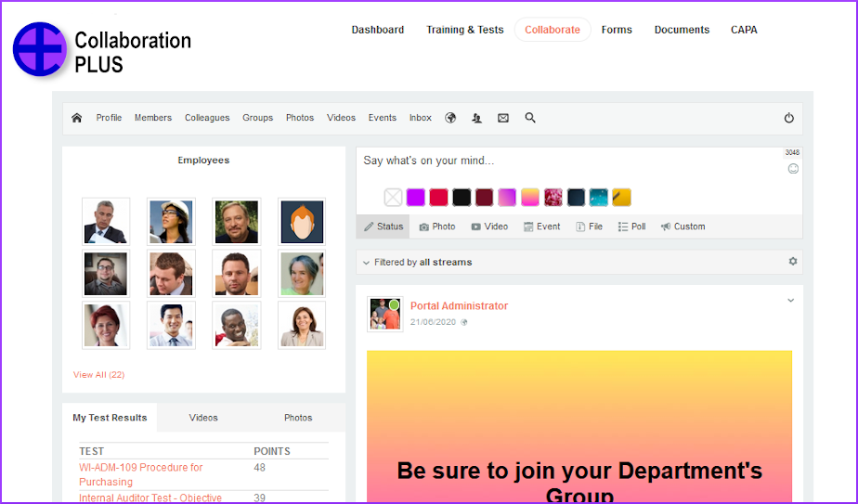Expand the Filtered by all streams dropdown
This screenshot has width=858, height=504.
pos(418,263)
